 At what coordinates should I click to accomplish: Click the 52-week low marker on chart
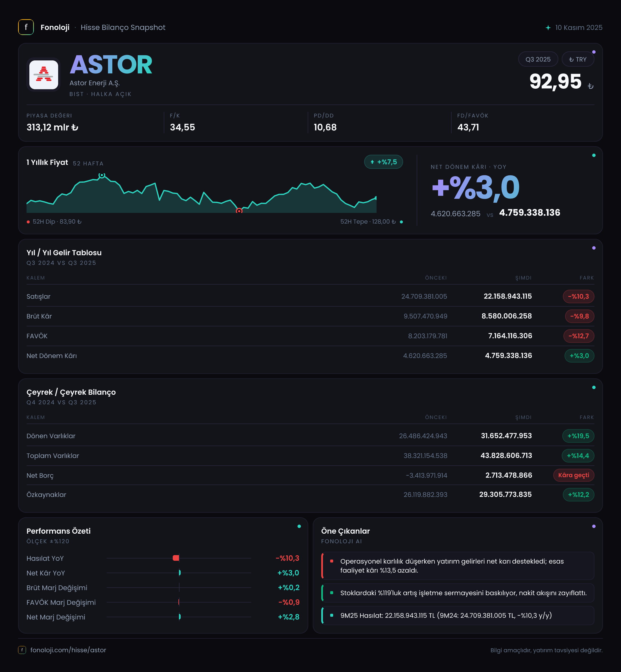pyautogui.click(x=239, y=211)
